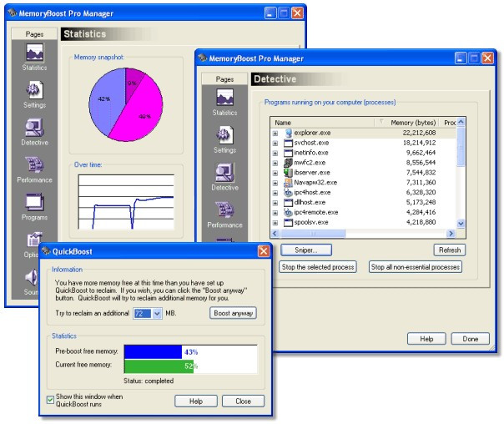Screen dimensions: 504x424
Task: Expand mwfc2.exe tree row
Action: [275, 163]
